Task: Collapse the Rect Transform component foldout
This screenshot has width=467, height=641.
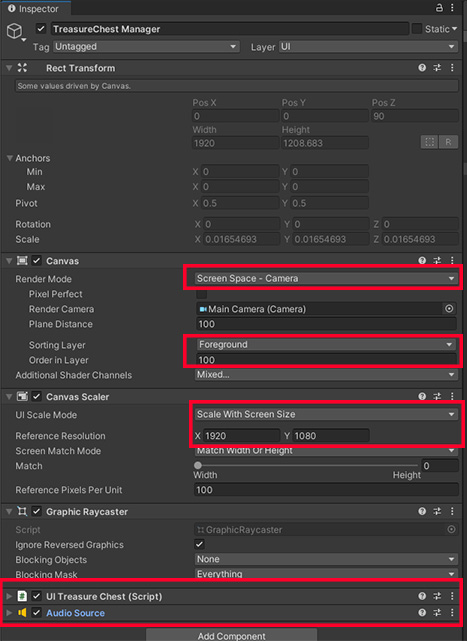Action: point(9,68)
